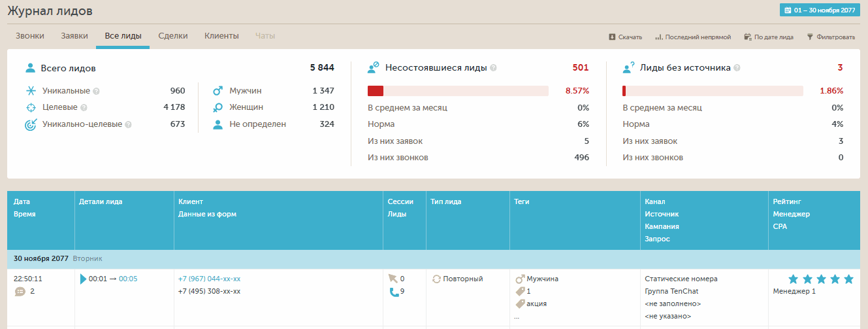Show the help tooltip for Уникальные

click(x=96, y=92)
